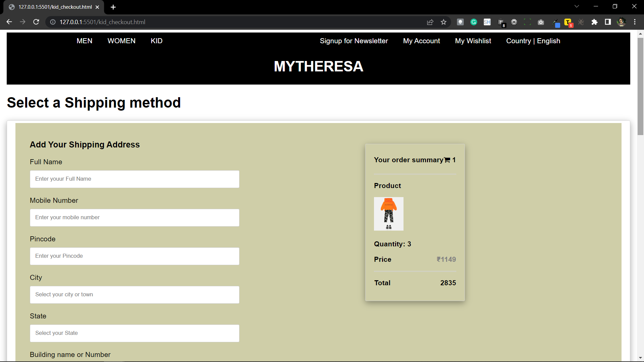Click the orange hoodie product thumbnail
The height and width of the screenshot is (362, 644).
pos(388,214)
